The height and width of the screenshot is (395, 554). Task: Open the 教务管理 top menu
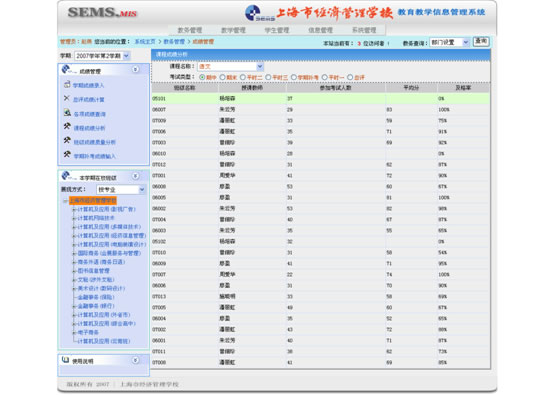[x=189, y=30]
